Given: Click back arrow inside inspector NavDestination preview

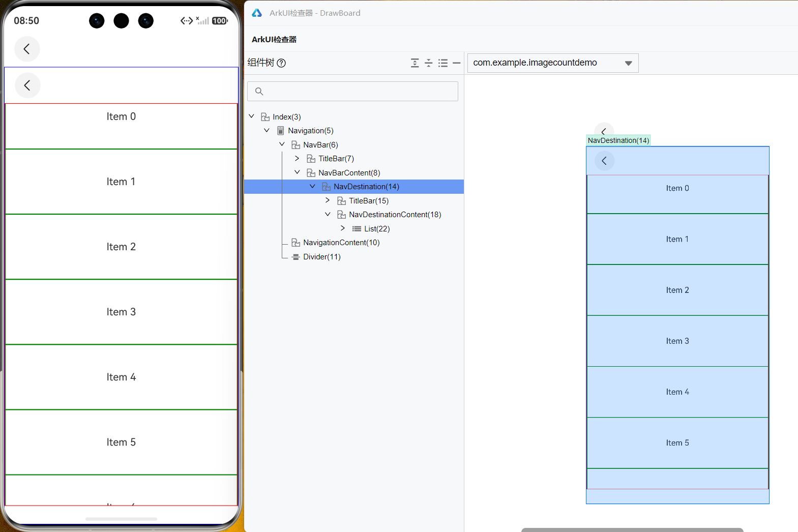Looking at the screenshot, I should (604, 161).
